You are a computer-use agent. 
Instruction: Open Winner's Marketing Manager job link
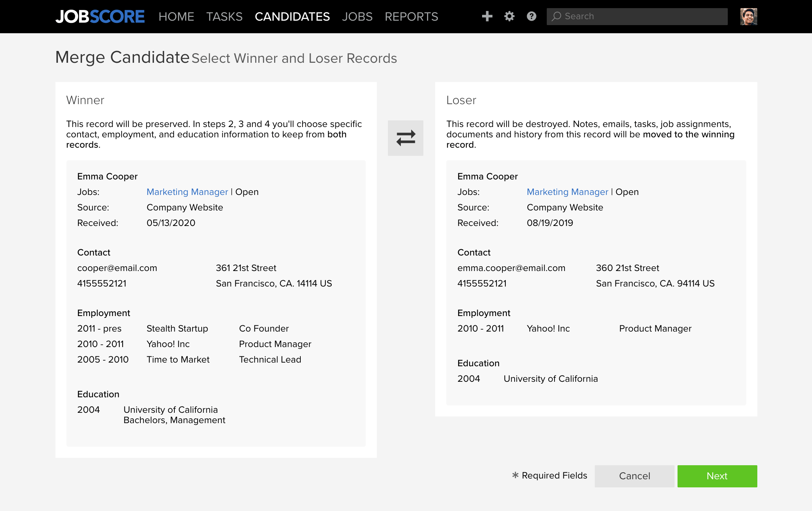[x=187, y=192]
